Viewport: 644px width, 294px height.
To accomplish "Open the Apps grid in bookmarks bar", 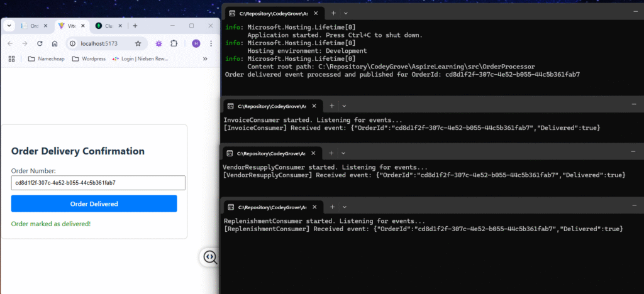I will point(11,58).
